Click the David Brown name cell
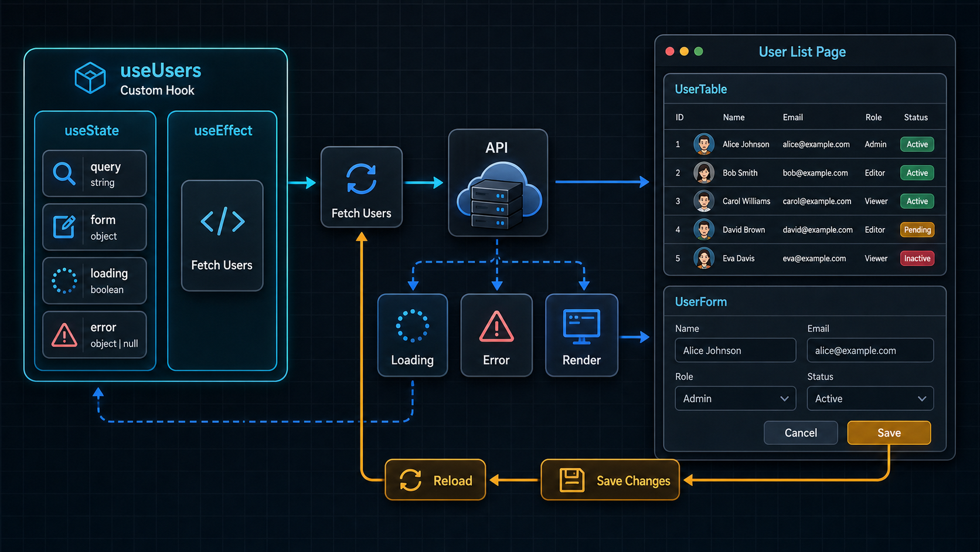The width and height of the screenshot is (980, 552). (x=743, y=230)
